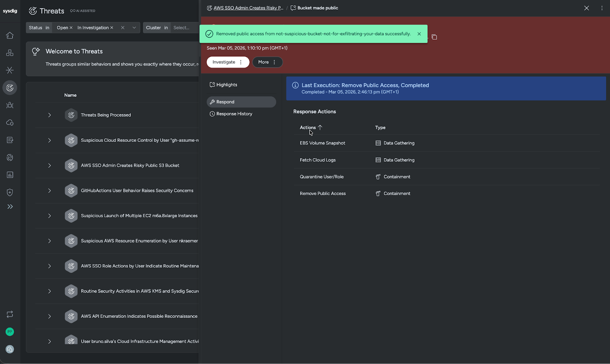The height and width of the screenshot is (364, 610).
Task: Open the Reports chart icon in sidebar
Action: [x=10, y=175]
